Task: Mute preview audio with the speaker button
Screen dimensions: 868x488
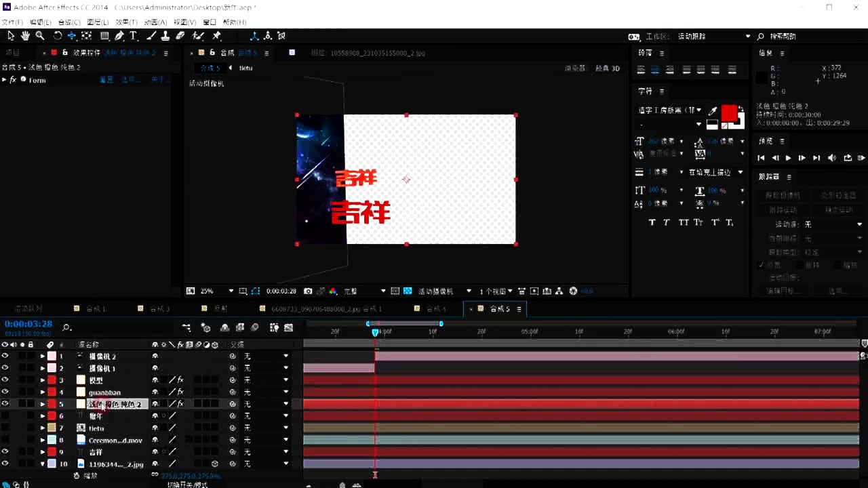Action: [833, 158]
